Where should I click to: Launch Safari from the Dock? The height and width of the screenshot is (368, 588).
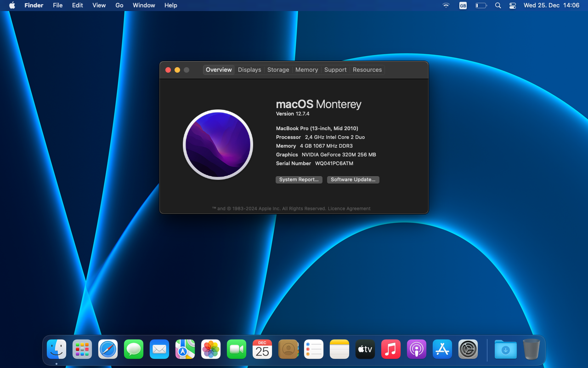tap(108, 350)
